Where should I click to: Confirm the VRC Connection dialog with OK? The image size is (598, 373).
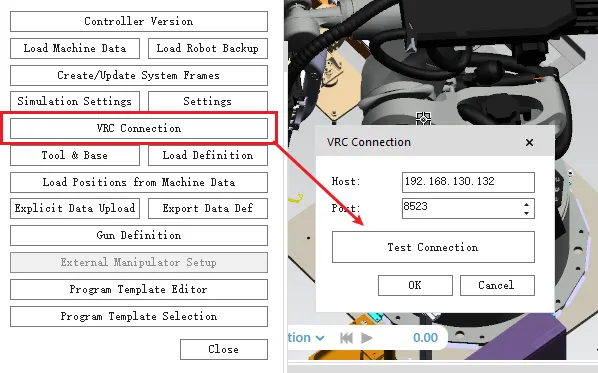[415, 285]
